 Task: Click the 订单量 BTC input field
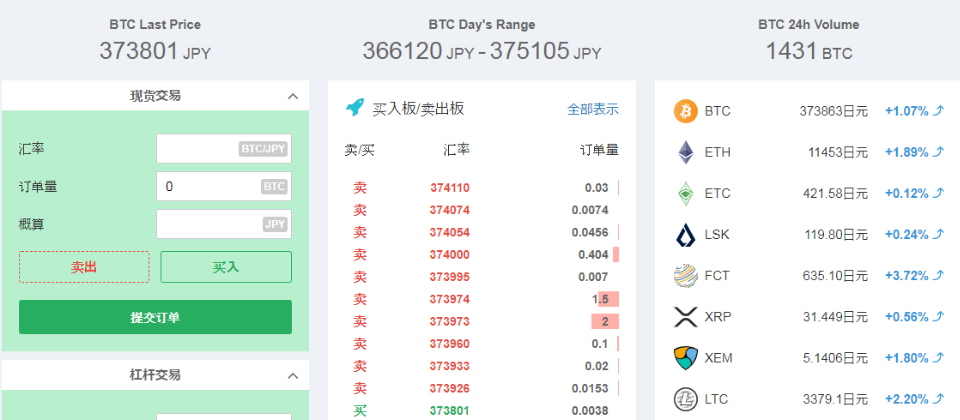point(224,186)
